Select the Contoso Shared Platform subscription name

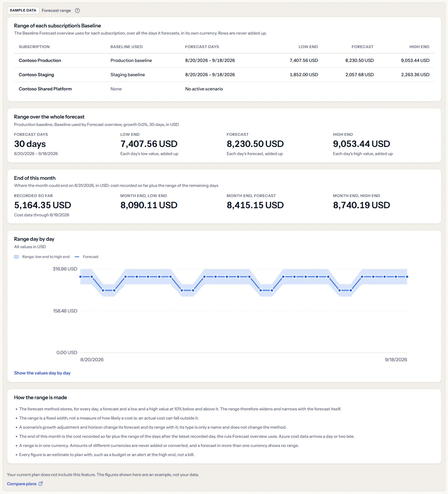[x=45, y=89]
